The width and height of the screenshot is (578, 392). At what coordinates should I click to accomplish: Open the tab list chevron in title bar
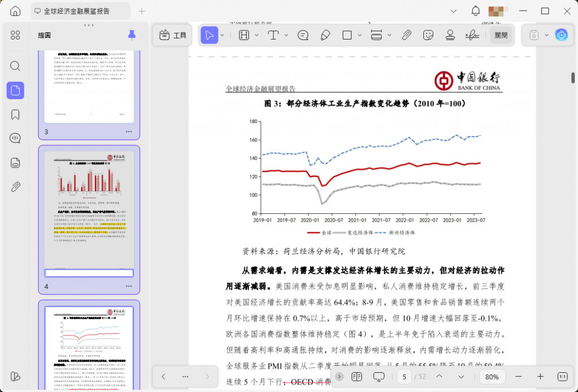click(x=453, y=11)
